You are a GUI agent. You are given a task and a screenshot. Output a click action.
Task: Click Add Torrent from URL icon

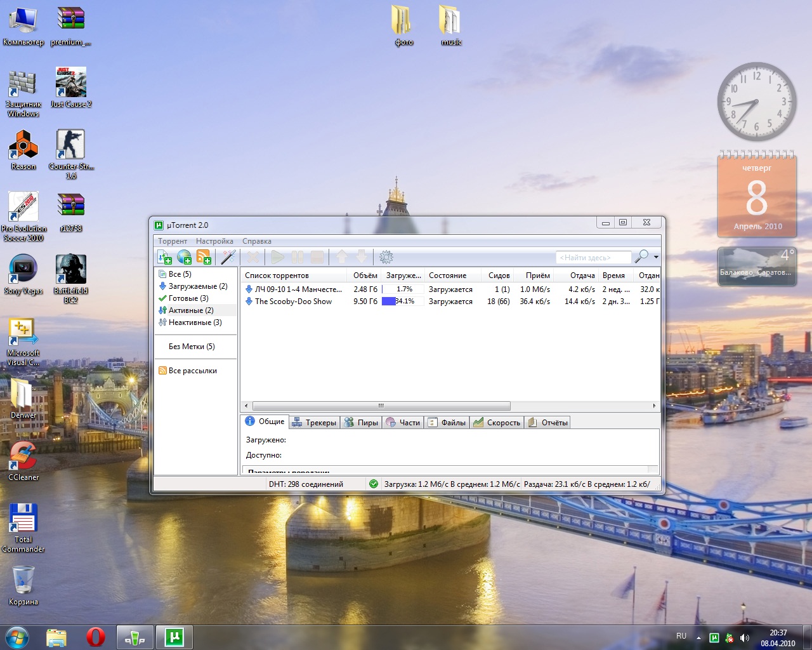click(x=184, y=257)
